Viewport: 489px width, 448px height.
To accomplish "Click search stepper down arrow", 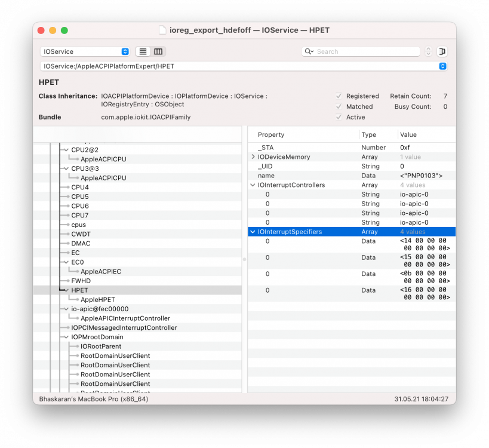I will coord(429,54).
